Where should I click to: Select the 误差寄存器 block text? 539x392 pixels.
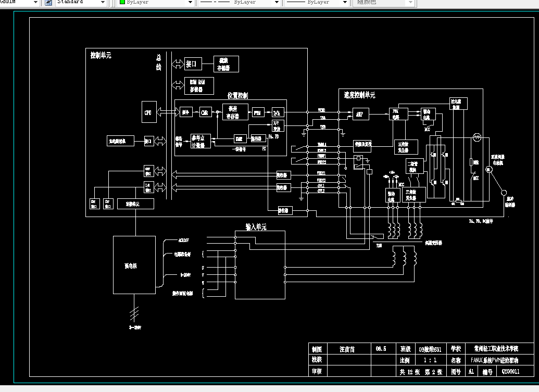233,112
